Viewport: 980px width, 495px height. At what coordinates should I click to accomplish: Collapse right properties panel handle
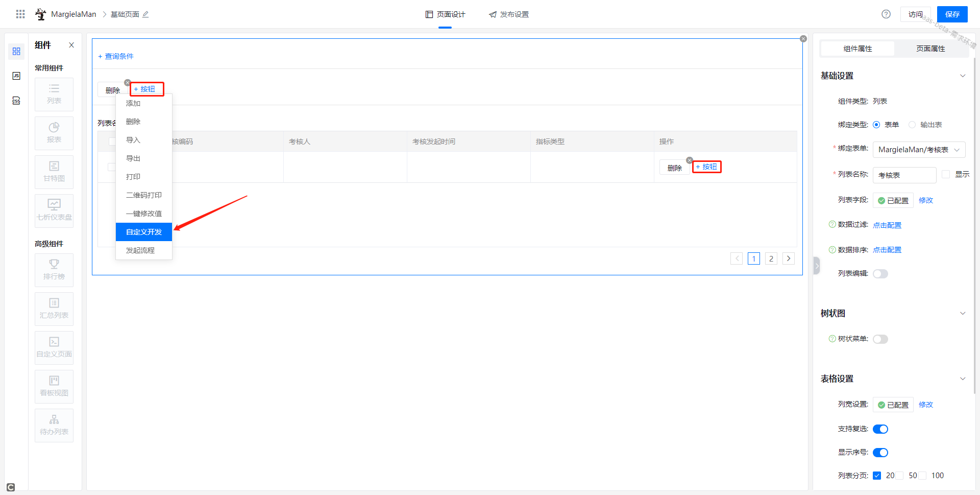click(x=817, y=266)
